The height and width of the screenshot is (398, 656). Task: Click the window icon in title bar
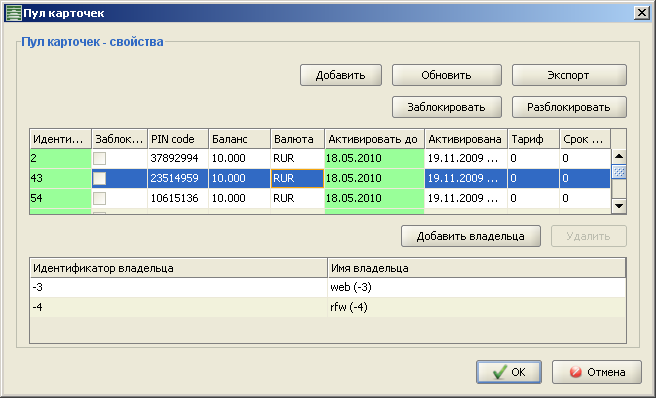(13, 13)
